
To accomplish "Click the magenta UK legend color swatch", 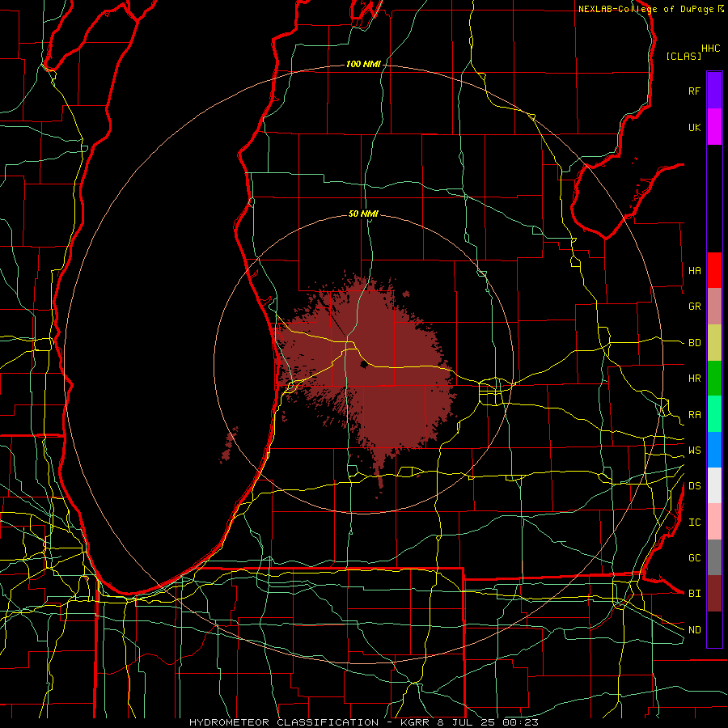I will (714, 127).
